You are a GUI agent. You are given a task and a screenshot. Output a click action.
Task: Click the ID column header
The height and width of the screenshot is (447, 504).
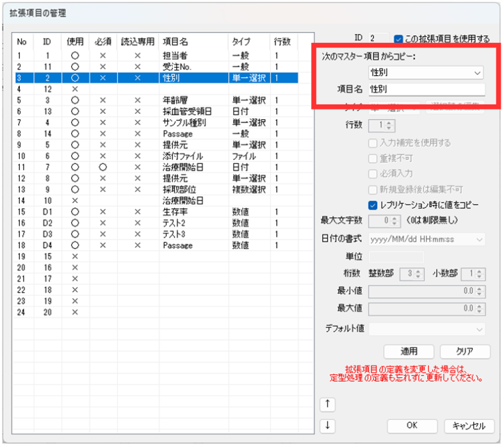tap(47, 42)
